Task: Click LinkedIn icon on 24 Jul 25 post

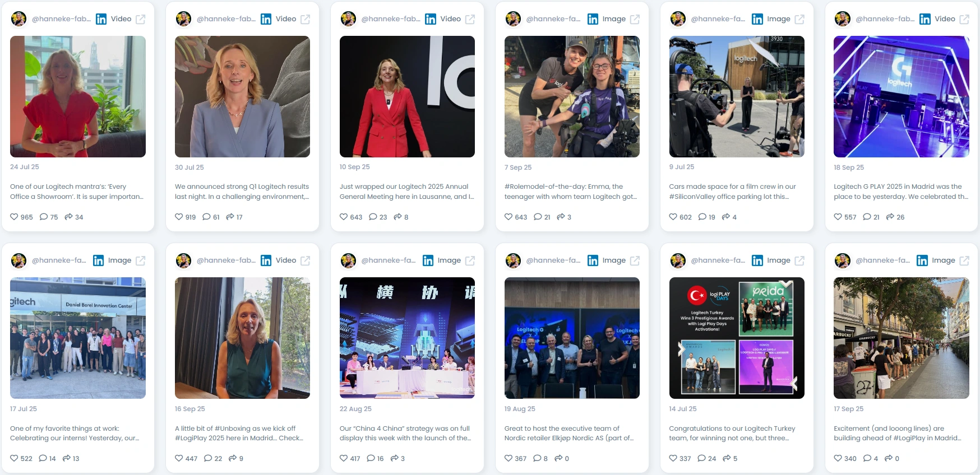Action: click(101, 19)
